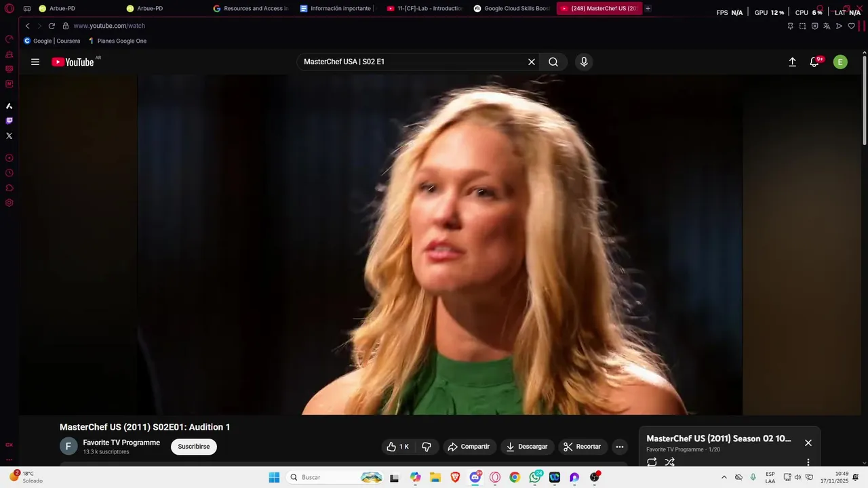Open Favorite TV Programme channel avatar
Image resolution: width=868 pixels, height=488 pixels.
coord(68,446)
